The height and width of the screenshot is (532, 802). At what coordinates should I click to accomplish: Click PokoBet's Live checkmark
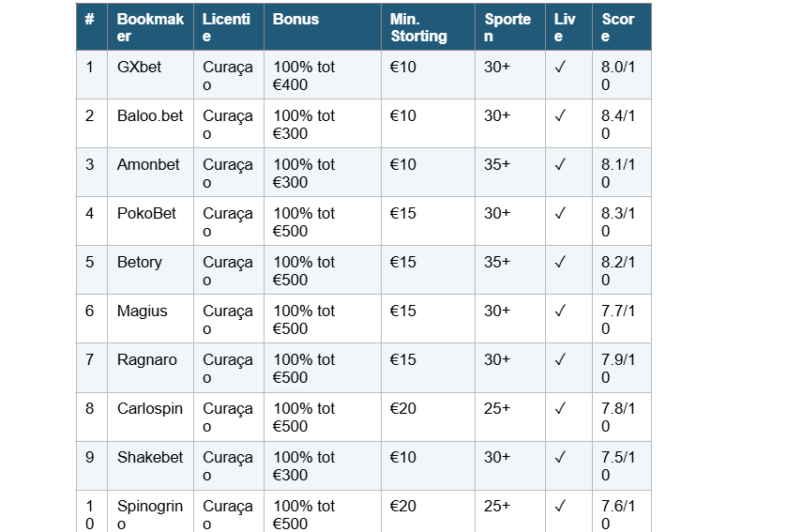(x=560, y=213)
